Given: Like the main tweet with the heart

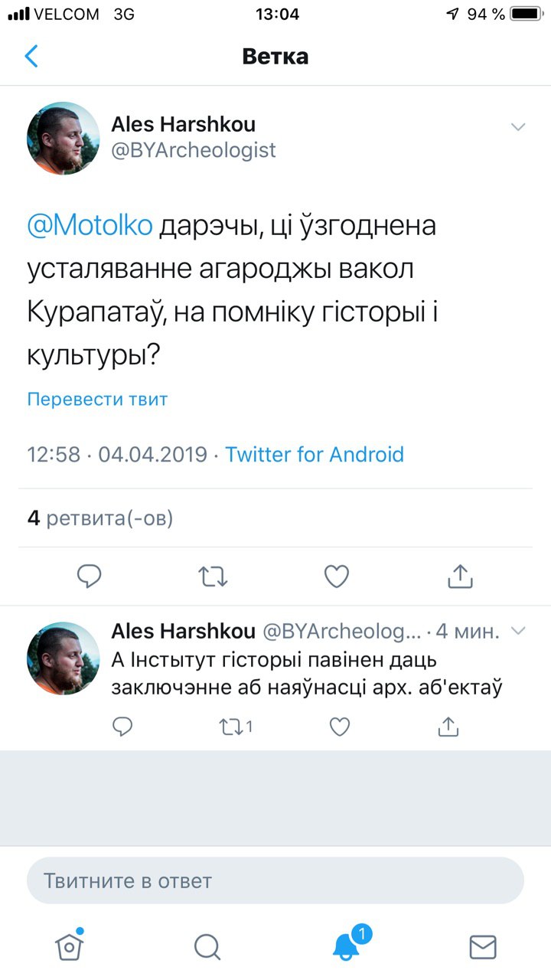Looking at the screenshot, I should (x=337, y=576).
